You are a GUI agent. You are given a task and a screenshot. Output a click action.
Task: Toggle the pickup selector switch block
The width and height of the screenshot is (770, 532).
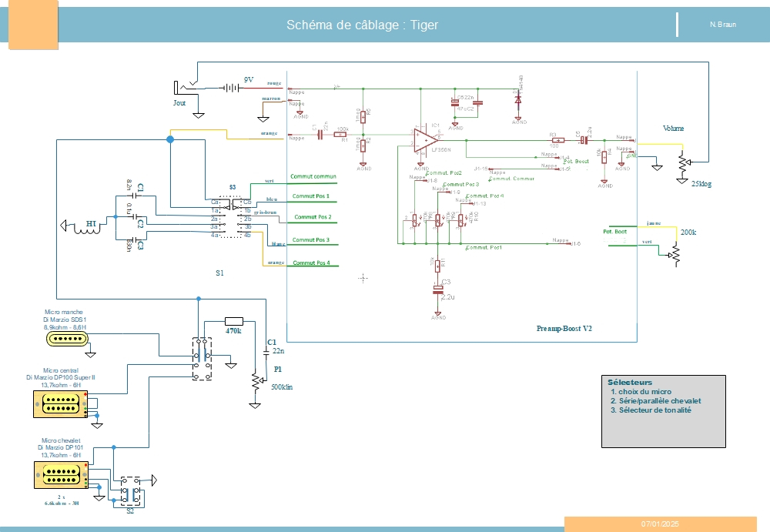point(203,358)
